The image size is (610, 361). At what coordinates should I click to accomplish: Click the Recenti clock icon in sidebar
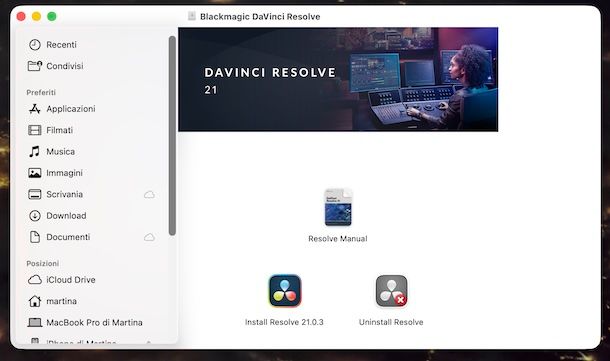pyautogui.click(x=35, y=45)
